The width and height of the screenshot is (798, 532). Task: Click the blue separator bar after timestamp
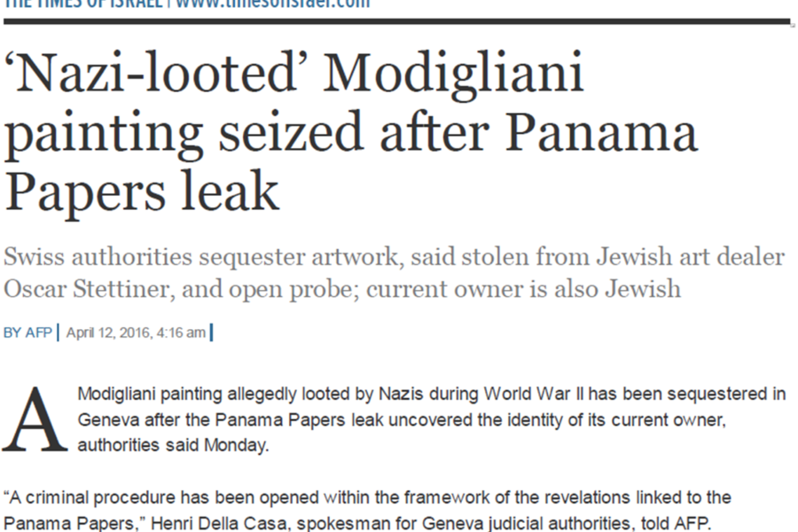(211, 332)
